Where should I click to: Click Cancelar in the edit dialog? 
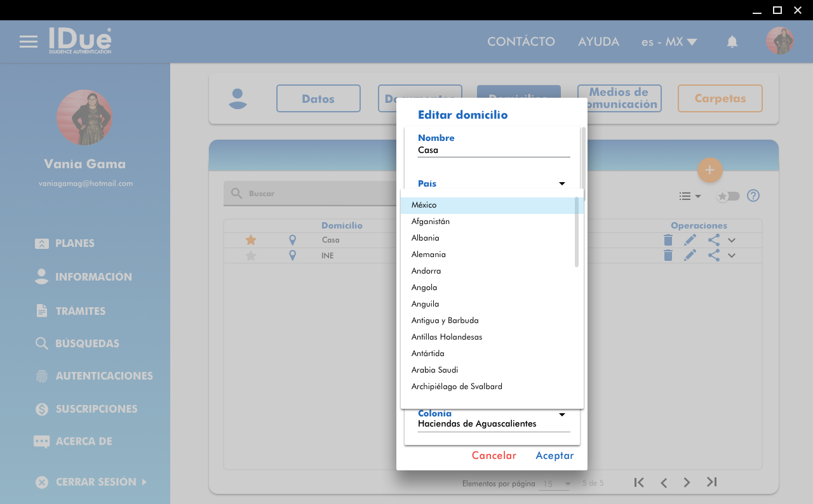click(494, 456)
